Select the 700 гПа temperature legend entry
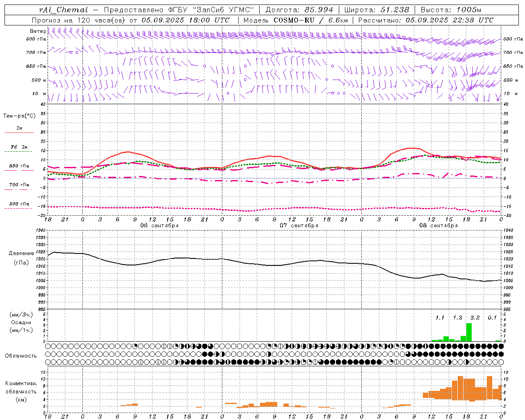 point(19,185)
